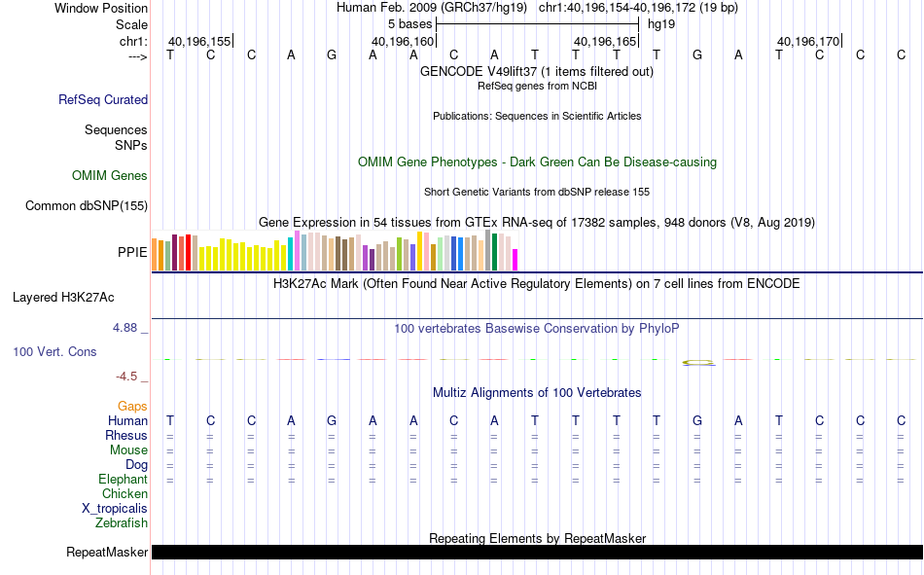Click the ---> strand direction arrow
This screenshot has width=924, height=575.
pos(138,56)
